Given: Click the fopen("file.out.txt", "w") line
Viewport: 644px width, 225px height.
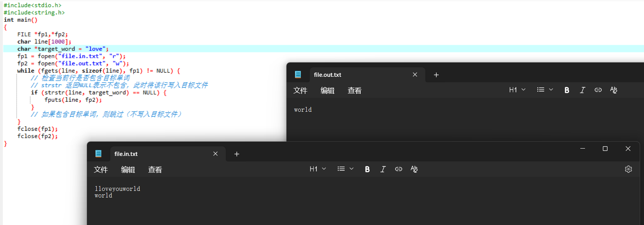Looking at the screenshot, I should click(x=73, y=63).
